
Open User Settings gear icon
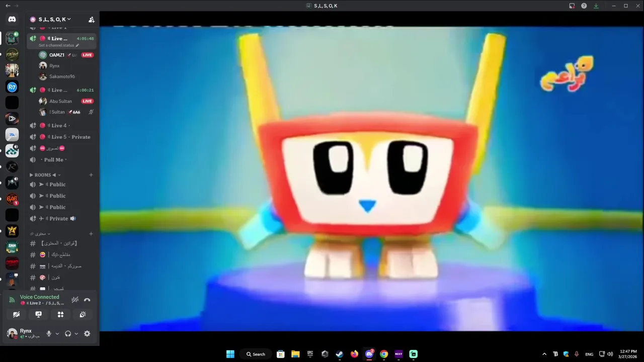click(87, 333)
